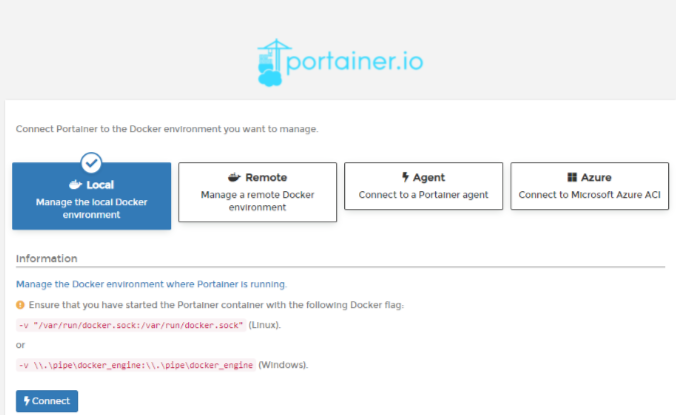Screen dimensions: 676x415
Task: Click the portainer.io logo text
Action: [355, 62]
